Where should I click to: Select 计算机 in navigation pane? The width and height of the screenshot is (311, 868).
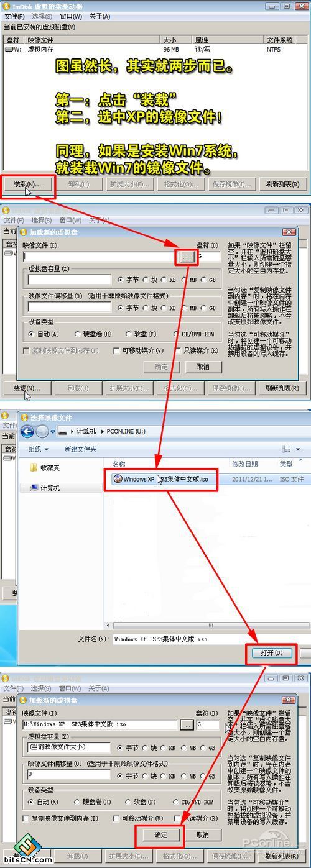pyautogui.click(x=45, y=488)
